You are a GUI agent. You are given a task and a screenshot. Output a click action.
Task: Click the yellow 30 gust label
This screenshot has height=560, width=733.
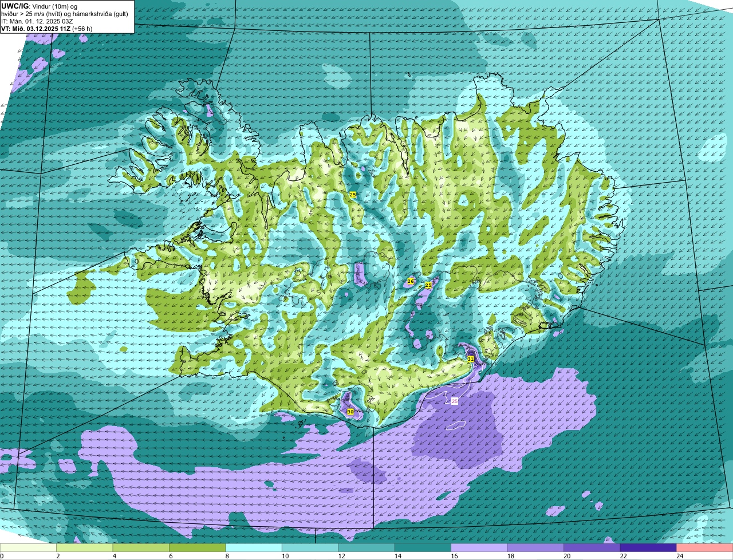coord(350,411)
